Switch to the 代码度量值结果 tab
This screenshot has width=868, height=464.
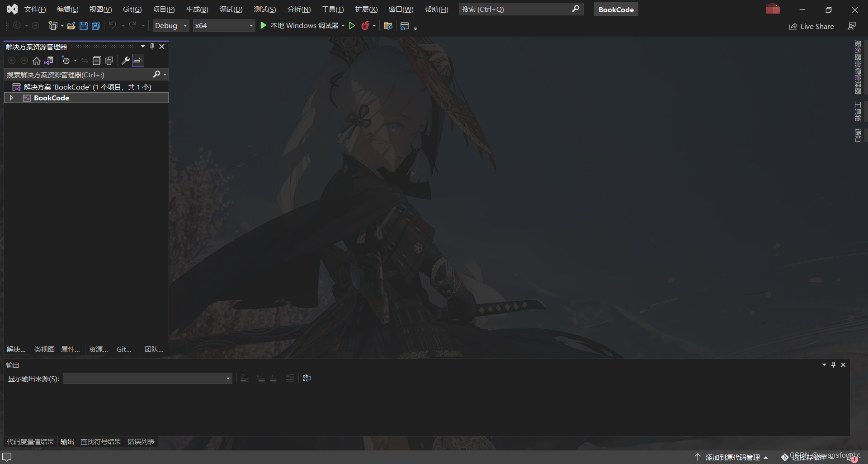coord(30,442)
